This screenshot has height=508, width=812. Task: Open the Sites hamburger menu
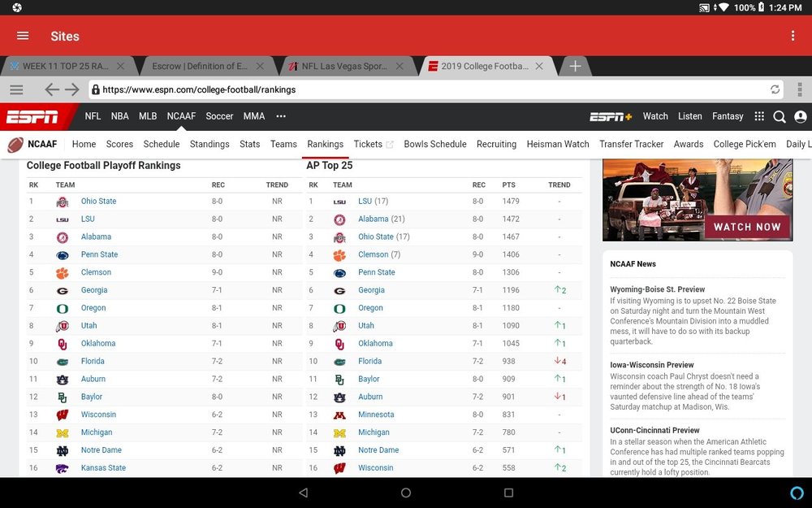(23, 36)
